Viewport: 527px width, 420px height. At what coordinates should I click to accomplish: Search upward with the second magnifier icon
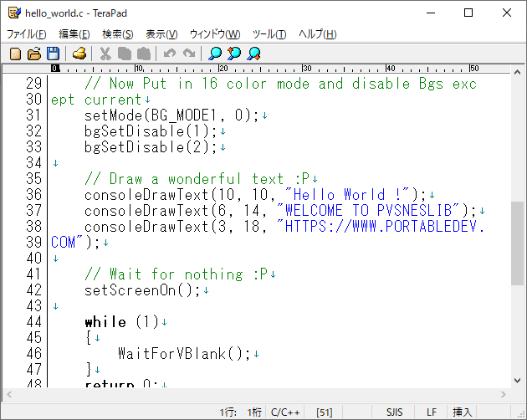[x=234, y=54]
